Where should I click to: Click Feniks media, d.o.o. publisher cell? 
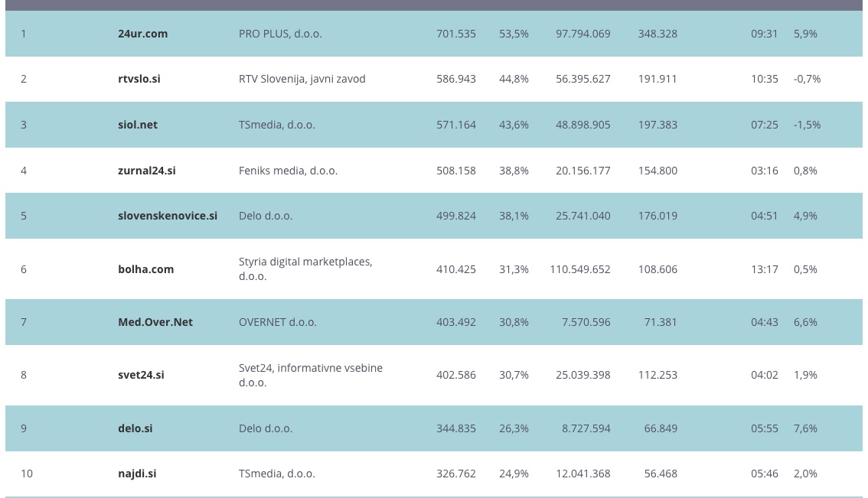click(288, 171)
